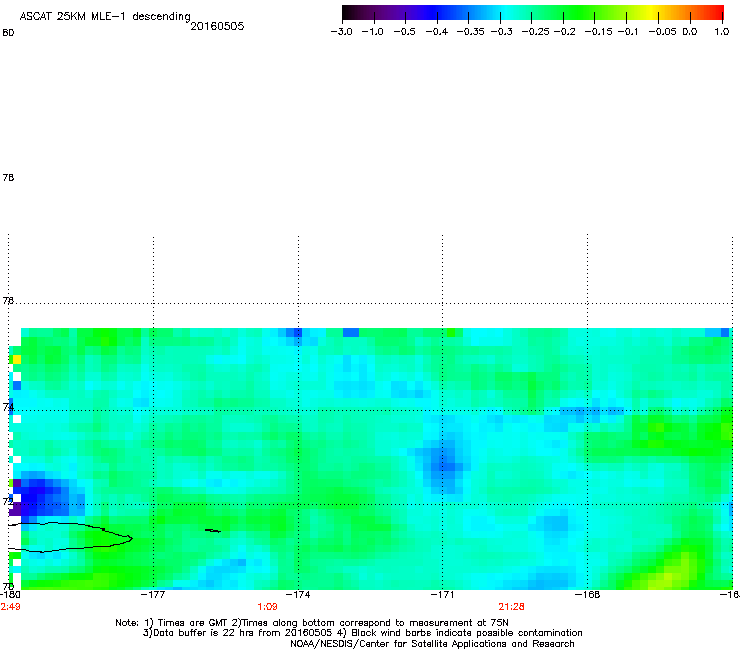Click the -174 longitude axis label
740x650 pixels.
298,594
